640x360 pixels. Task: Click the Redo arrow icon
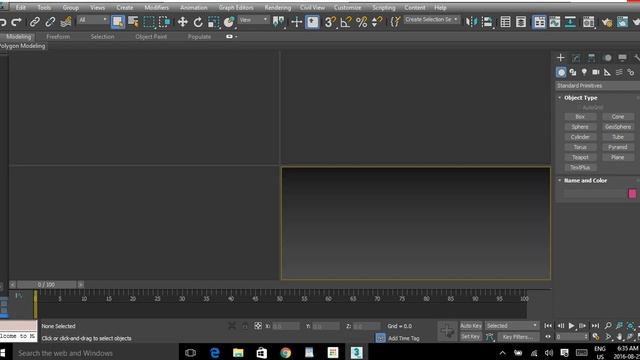pos(16,22)
